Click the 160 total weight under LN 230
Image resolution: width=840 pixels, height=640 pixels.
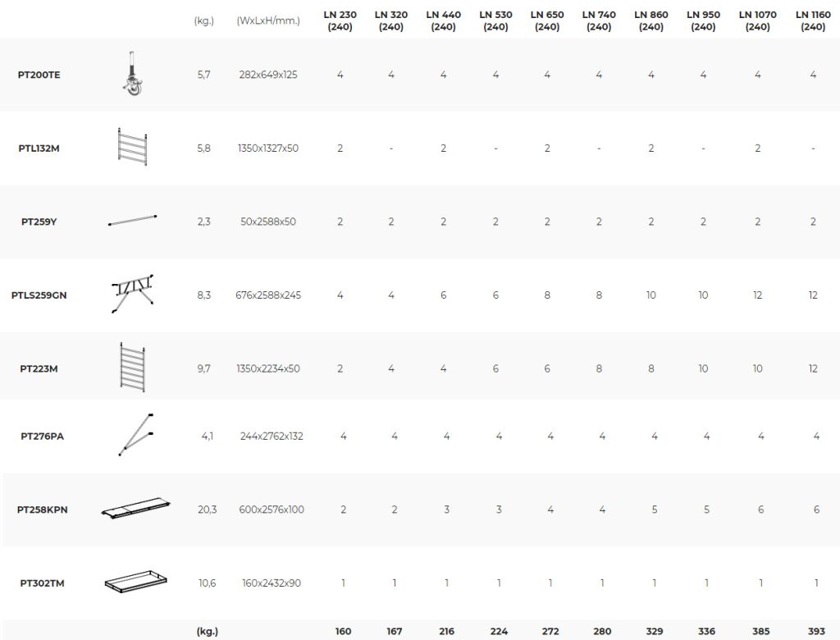pyautogui.click(x=343, y=631)
